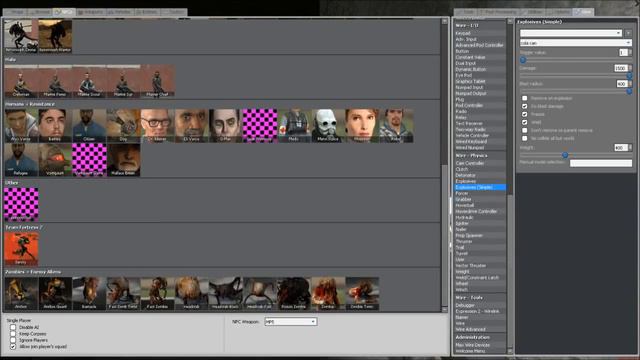The image size is (640, 360).
Task: Spawn the Barnacle NPC
Action: (89, 293)
